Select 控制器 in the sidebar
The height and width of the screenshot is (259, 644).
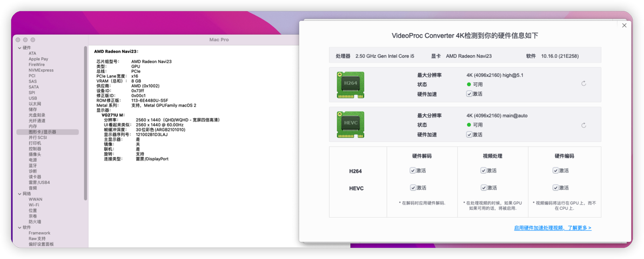click(x=35, y=149)
